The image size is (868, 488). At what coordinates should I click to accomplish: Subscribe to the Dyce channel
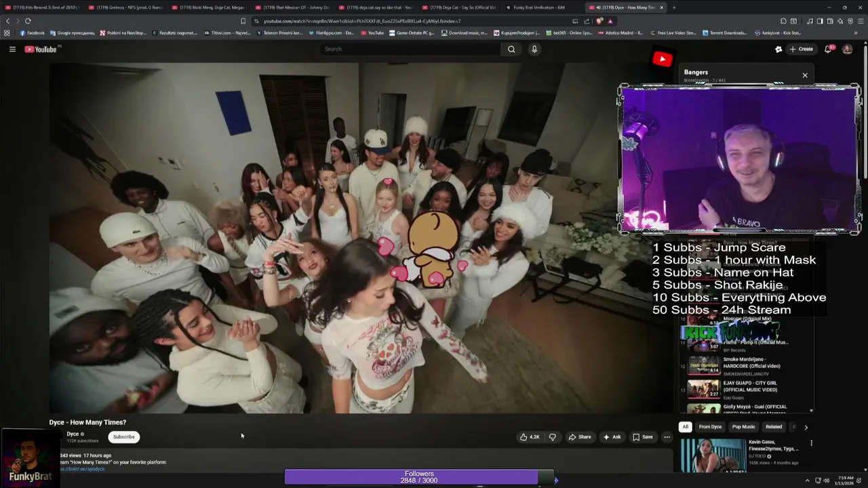(x=123, y=437)
